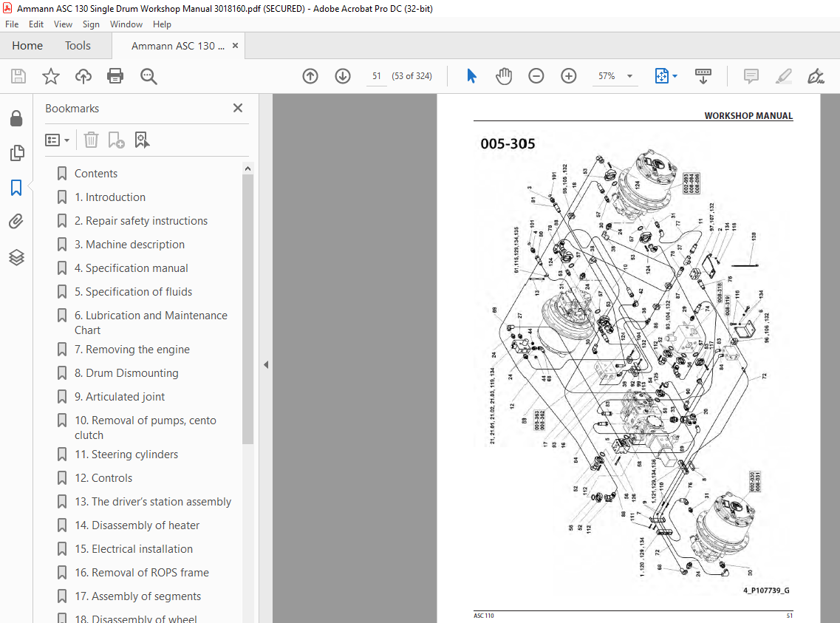Activate the Hand pan tool

[504, 76]
